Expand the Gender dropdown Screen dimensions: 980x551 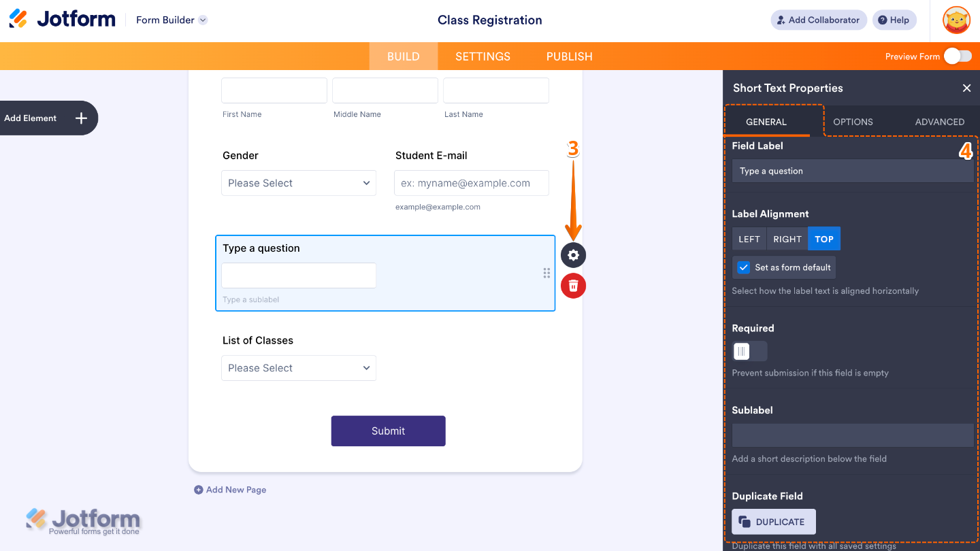[x=298, y=183]
